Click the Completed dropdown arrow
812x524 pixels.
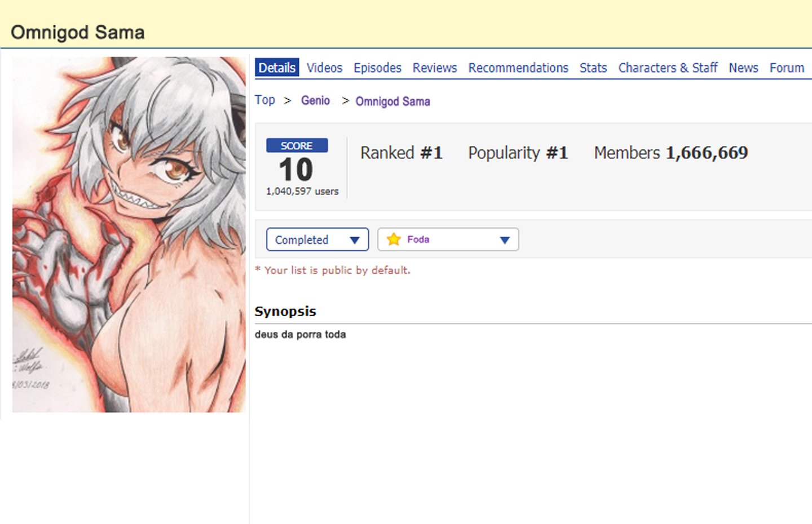tap(355, 240)
